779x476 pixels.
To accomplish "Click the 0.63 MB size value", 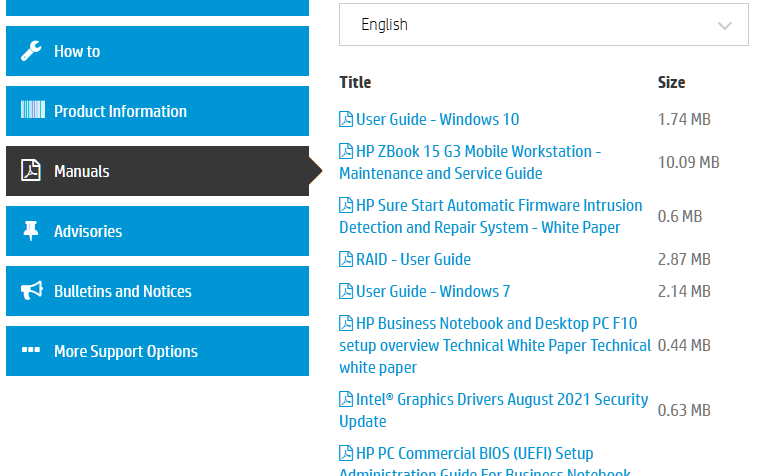I will click(684, 410).
